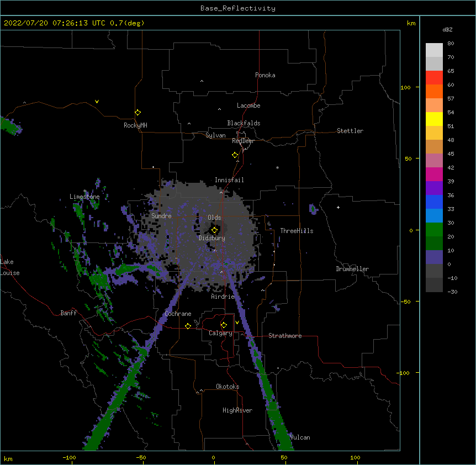The image size is (476, 465).
Task: Click the HighRiver label
Action: coord(237,410)
